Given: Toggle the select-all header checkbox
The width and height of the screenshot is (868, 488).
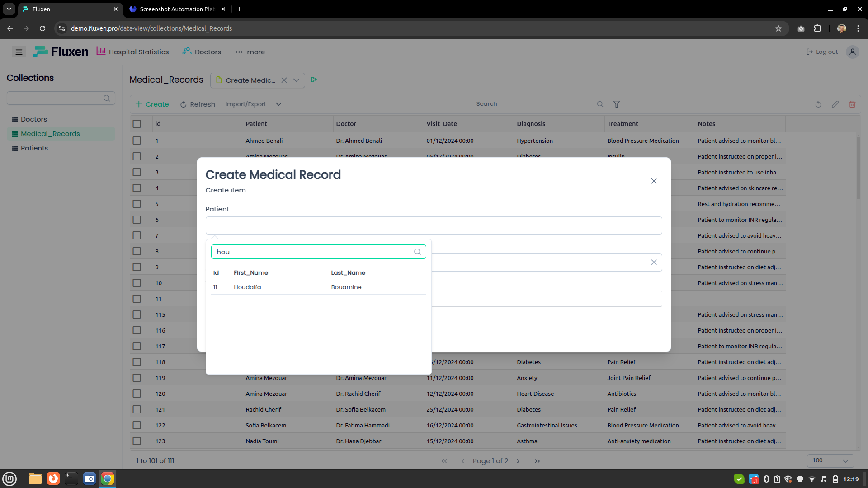Looking at the screenshot, I should pos(137,124).
